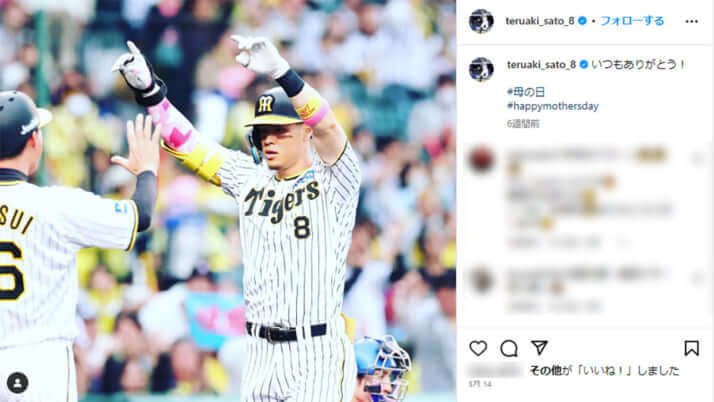Like the first comment's small heart
Image resolution: width=714 pixels, height=402 pixels.
point(698,158)
